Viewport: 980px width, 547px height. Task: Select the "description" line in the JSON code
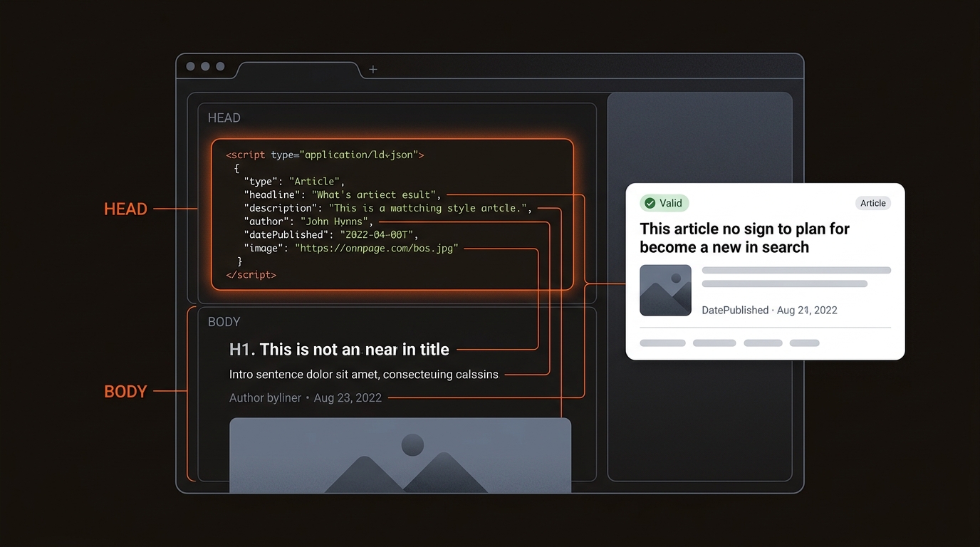[387, 208]
